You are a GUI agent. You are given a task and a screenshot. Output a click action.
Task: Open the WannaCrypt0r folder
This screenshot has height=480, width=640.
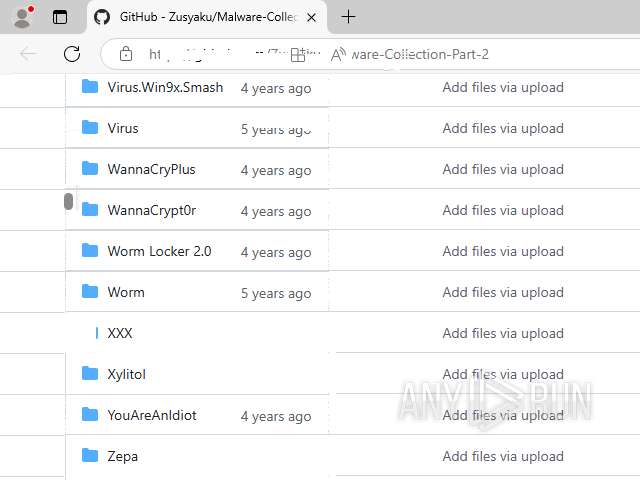[x=152, y=210]
